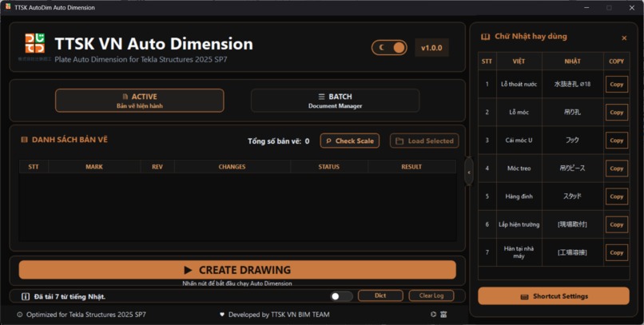The width and height of the screenshot is (644, 325).
Task: Click the Check Scale button
Action: point(350,141)
